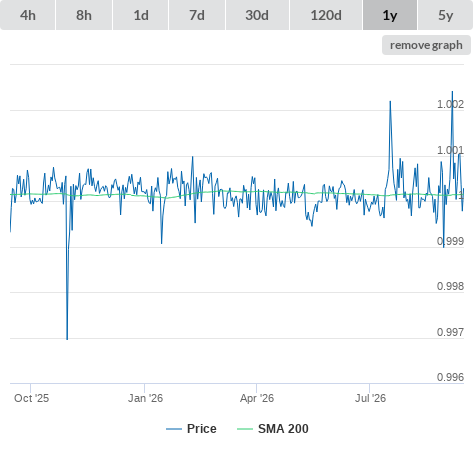Click the Jan '26 axis tick label
The width and height of the screenshot is (474, 455).
145,398
